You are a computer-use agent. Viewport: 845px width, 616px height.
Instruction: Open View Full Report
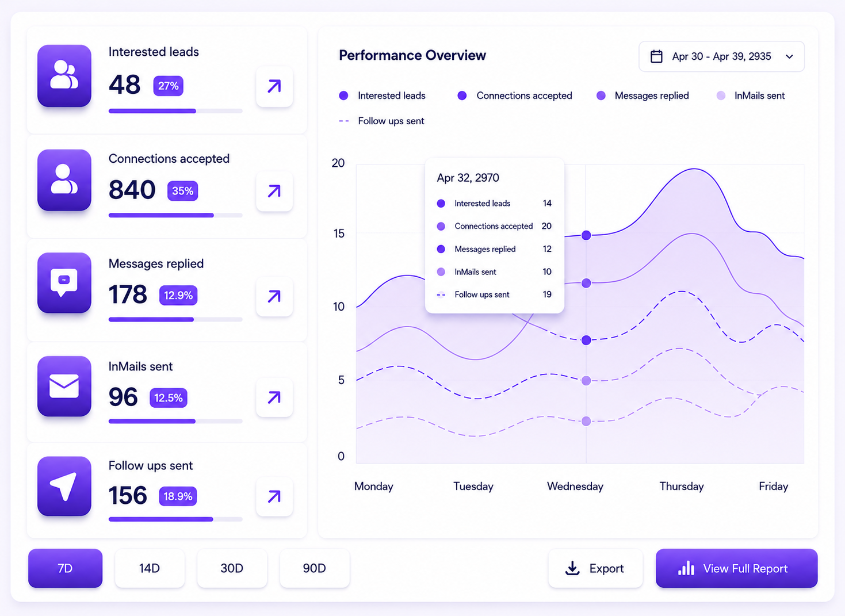[x=737, y=568]
